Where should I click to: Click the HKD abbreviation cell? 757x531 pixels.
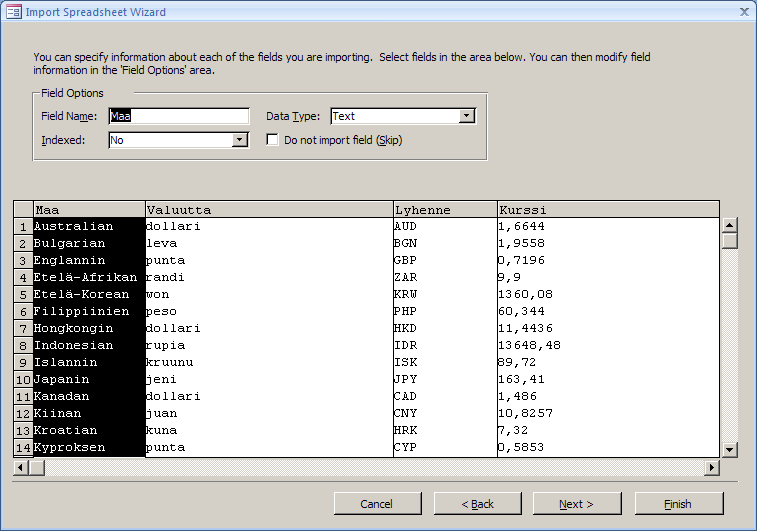point(445,328)
